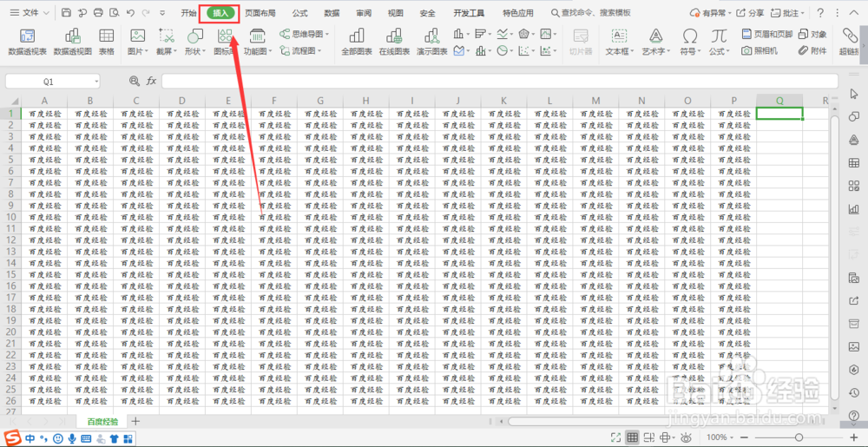Viewport: 868px width, 447px height.
Task: Insert an Attachment (附件)
Action: (812, 51)
